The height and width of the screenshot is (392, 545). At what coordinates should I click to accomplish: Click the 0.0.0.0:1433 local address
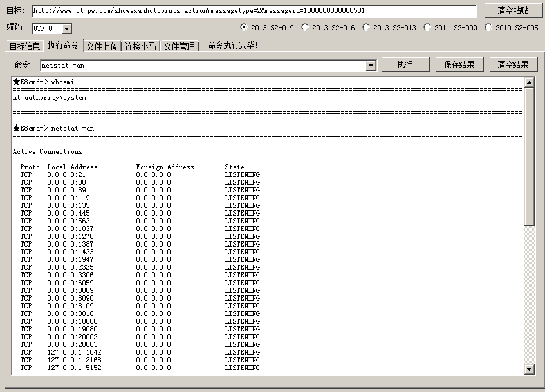click(x=71, y=252)
